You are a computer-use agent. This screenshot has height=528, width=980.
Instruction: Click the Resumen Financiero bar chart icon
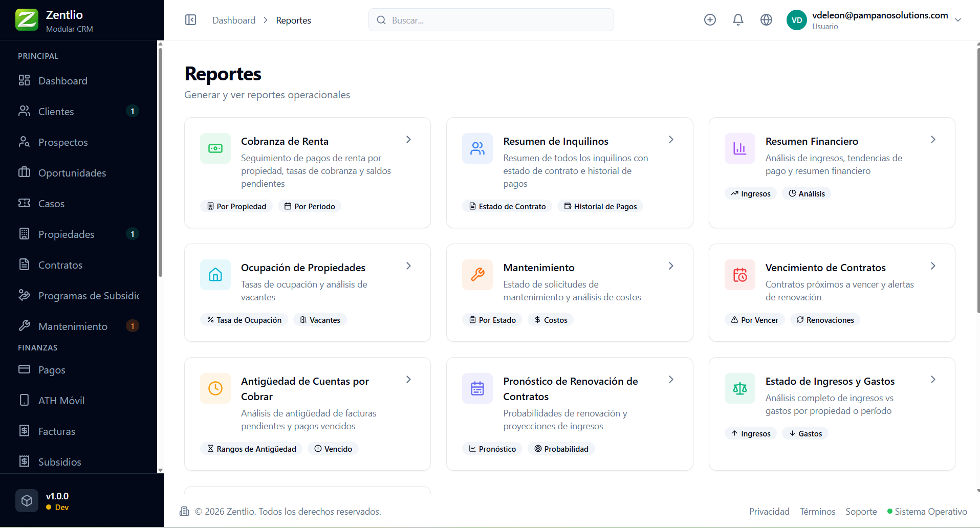point(739,148)
